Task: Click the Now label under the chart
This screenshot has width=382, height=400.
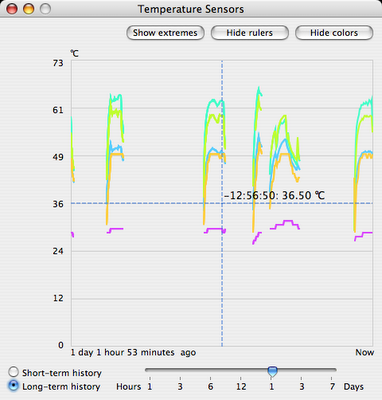Action: tap(365, 353)
